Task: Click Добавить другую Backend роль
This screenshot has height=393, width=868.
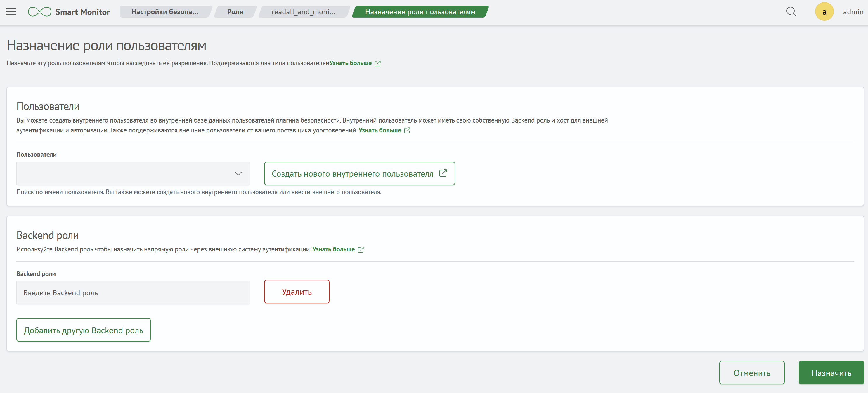Action: coord(83,330)
